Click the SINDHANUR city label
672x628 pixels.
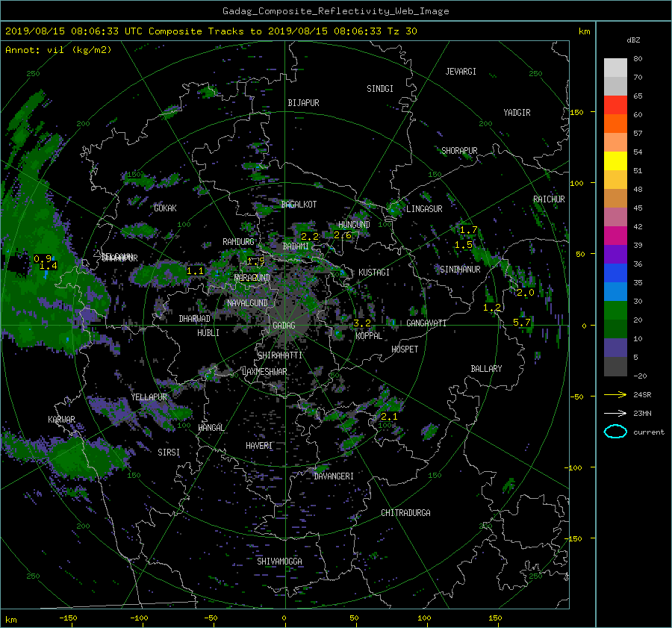point(460,270)
